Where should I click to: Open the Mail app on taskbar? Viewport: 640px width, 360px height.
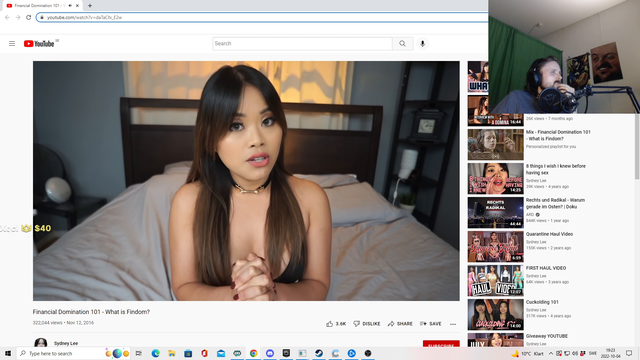pos(221,353)
